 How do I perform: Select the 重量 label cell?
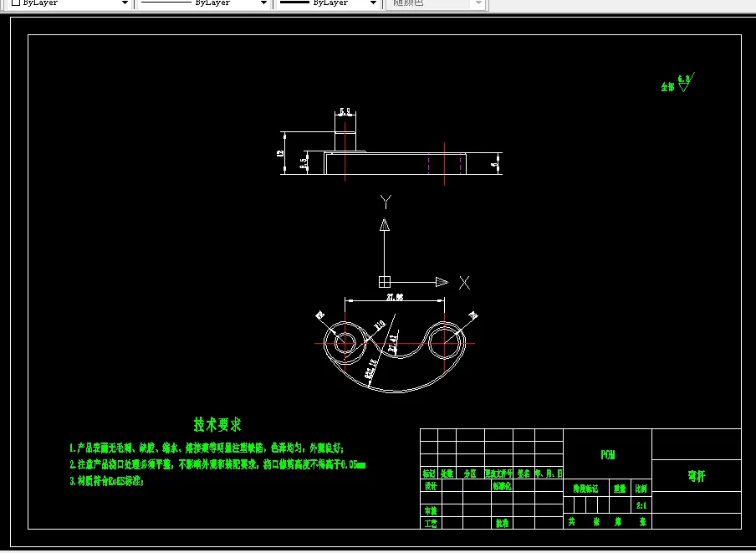[x=620, y=489]
